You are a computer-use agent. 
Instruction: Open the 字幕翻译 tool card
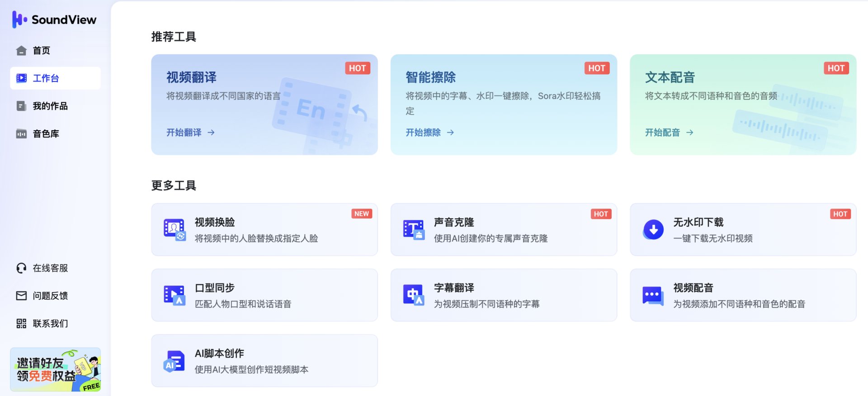(504, 295)
